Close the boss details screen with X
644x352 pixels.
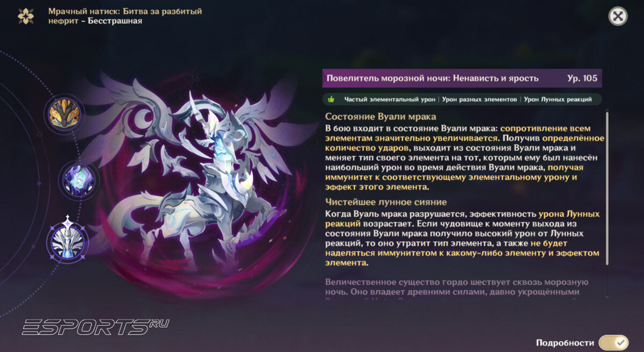click(x=618, y=16)
